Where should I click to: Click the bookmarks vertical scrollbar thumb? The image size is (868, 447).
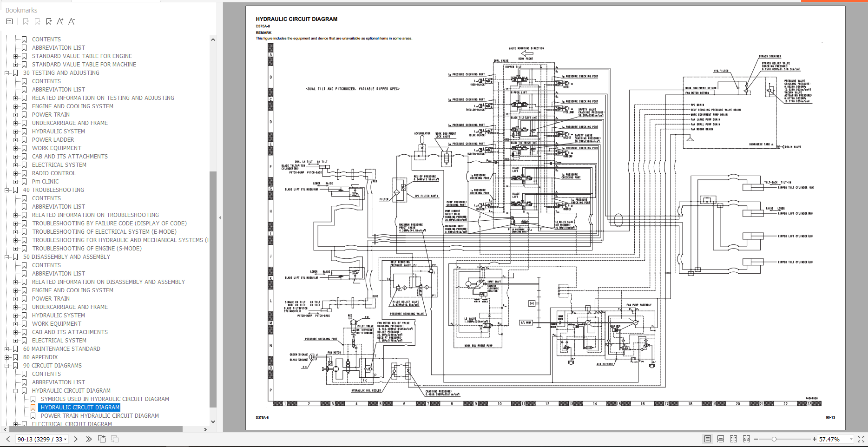[x=213, y=289]
